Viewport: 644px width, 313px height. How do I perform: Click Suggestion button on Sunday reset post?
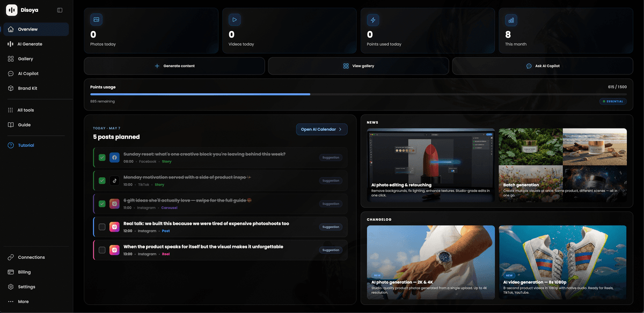tap(331, 158)
